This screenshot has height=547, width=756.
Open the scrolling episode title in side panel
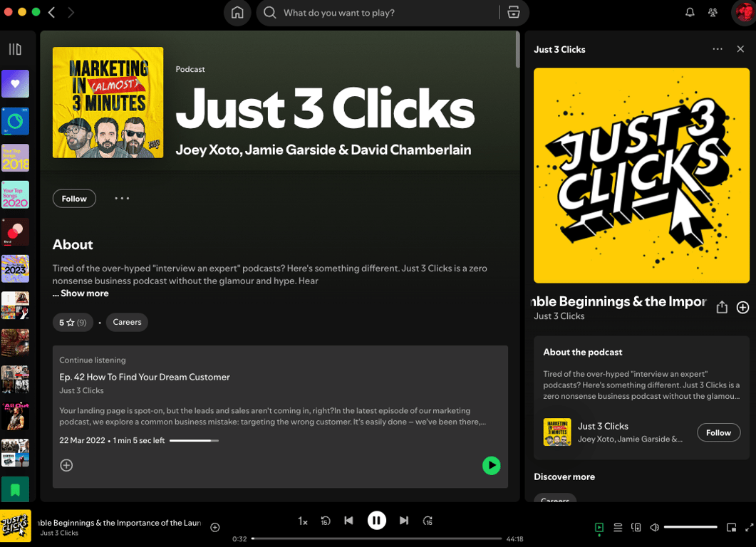pos(619,302)
